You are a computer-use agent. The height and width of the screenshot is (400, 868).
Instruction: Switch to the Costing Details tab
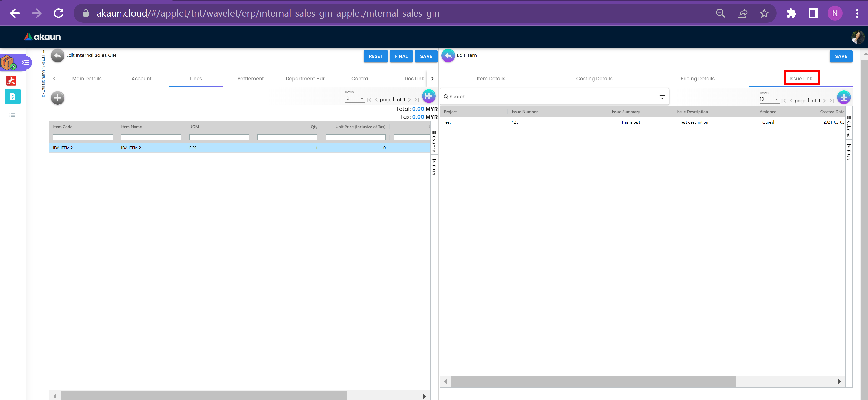(594, 79)
